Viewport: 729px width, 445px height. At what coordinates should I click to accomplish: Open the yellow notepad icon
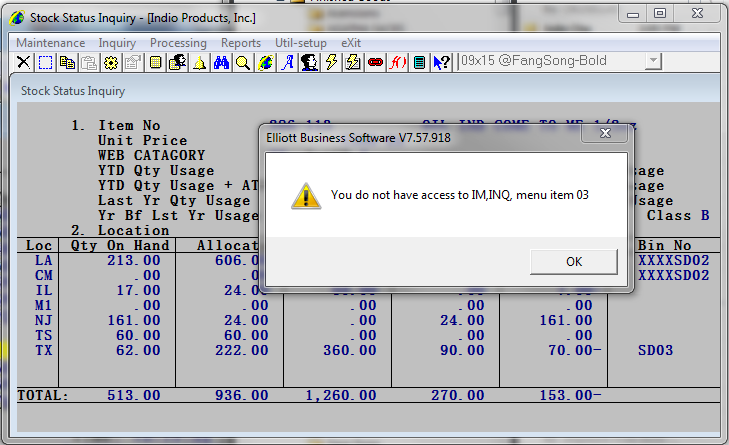[155, 62]
